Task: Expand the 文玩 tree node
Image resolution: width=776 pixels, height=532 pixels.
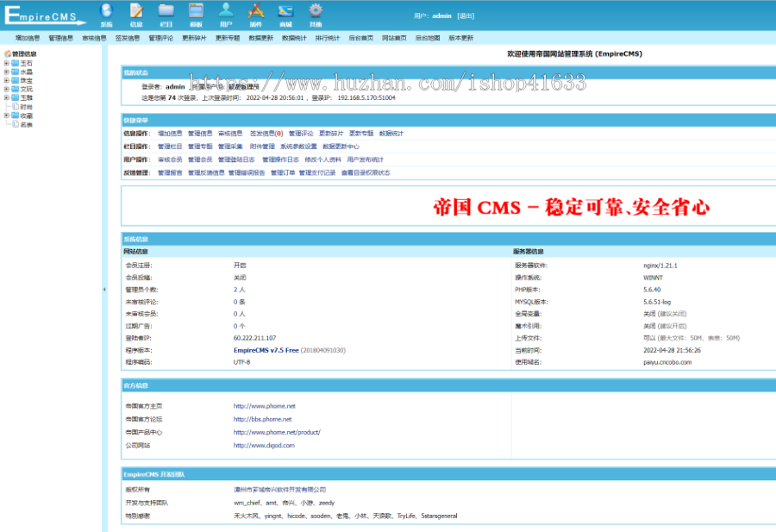Action: pyautogui.click(x=6, y=89)
